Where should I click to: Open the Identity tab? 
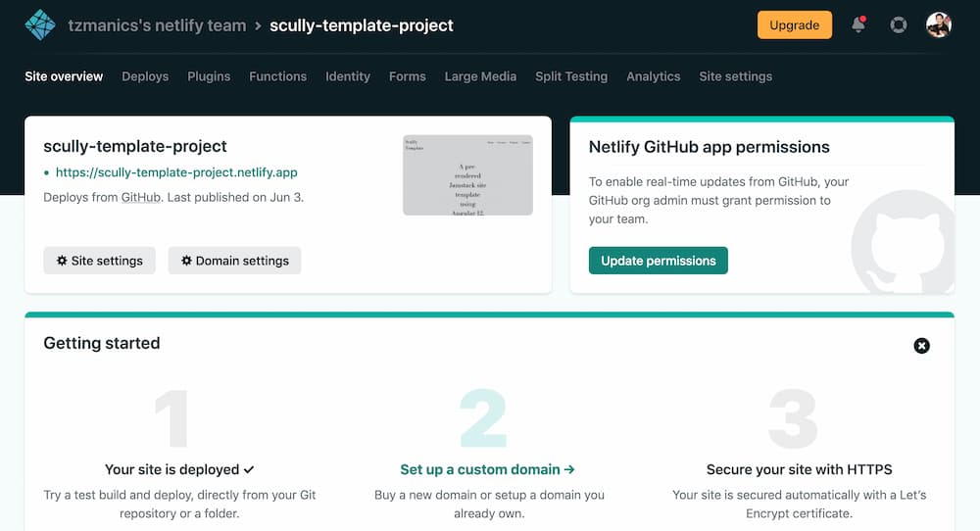click(348, 76)
